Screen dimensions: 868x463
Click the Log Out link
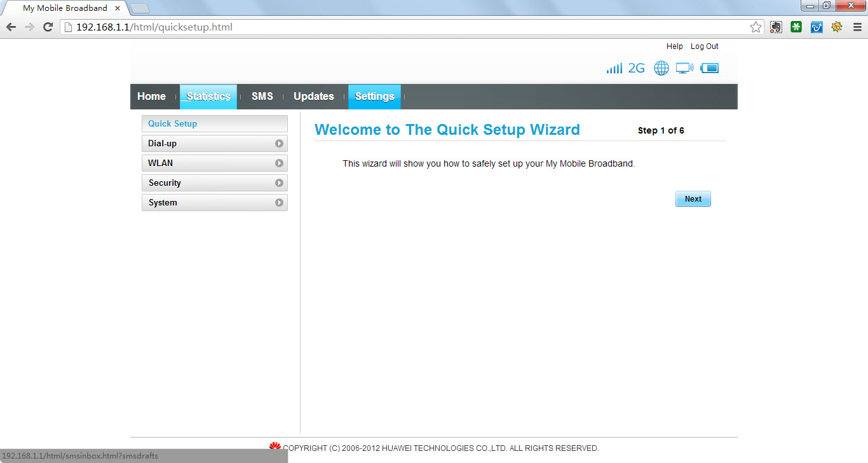(704, 46)
